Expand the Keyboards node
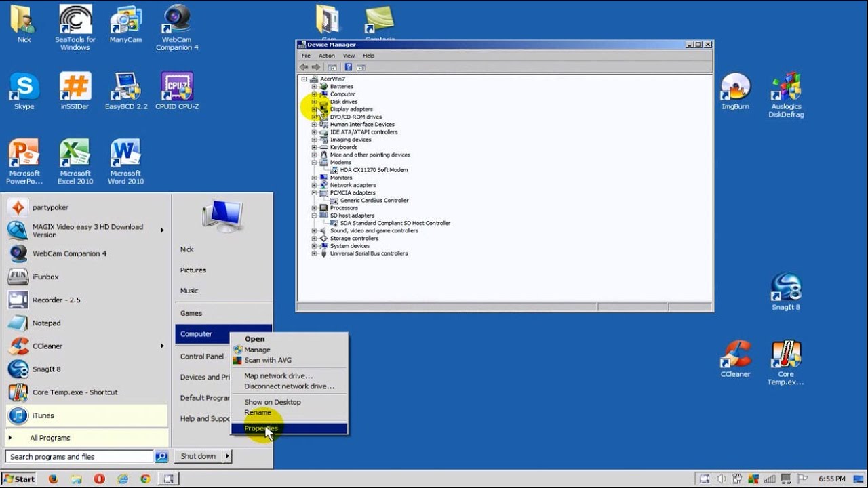 pos(314,147)
